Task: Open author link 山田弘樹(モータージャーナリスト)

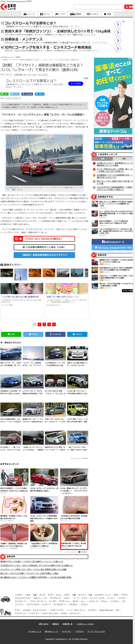Action: pyautogui.click(x=31, y=75)
